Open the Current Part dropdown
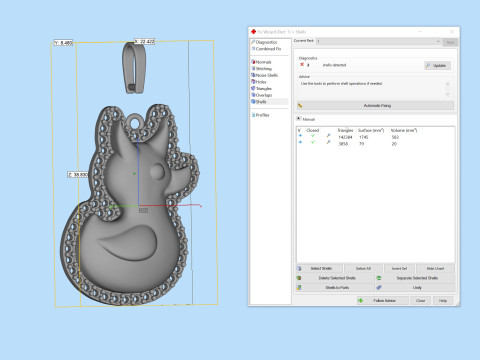 tap(379, 42)
